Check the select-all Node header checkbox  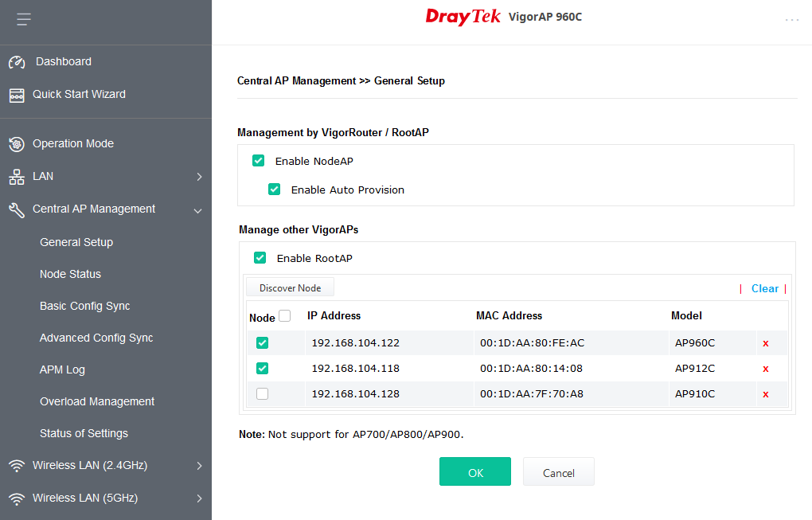point(285,315)
